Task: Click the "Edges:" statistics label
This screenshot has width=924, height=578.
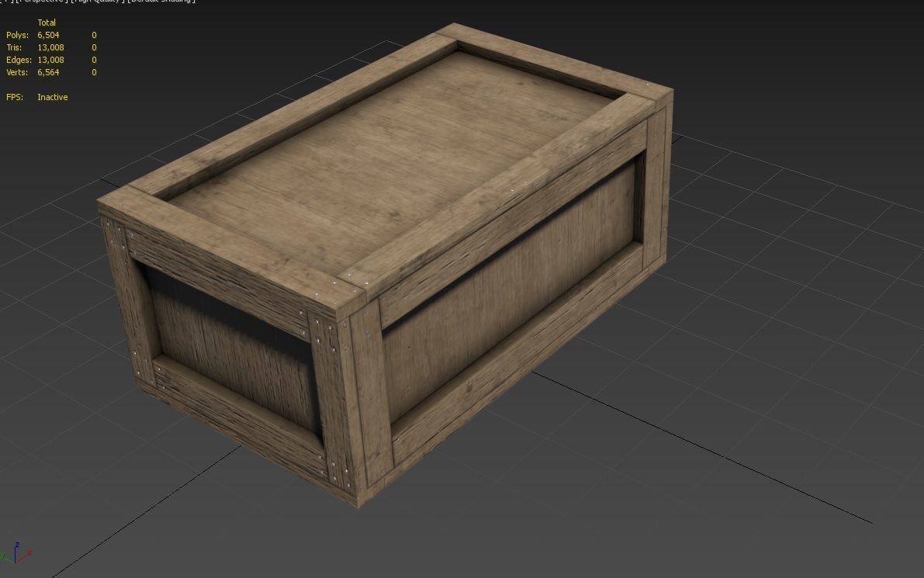Action: pos(19,60)
